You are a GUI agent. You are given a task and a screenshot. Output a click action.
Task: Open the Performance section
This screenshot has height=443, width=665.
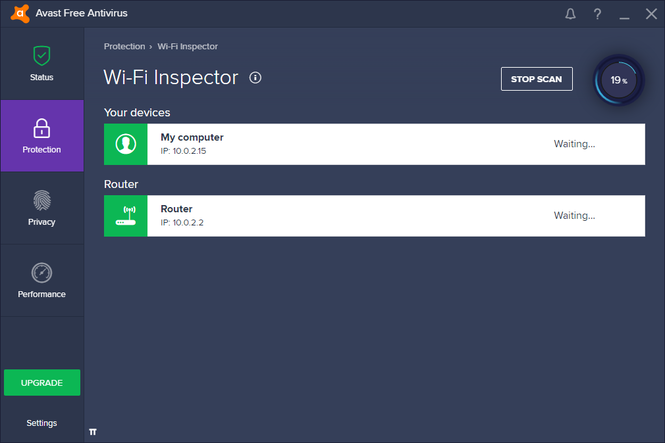[42, 281]
